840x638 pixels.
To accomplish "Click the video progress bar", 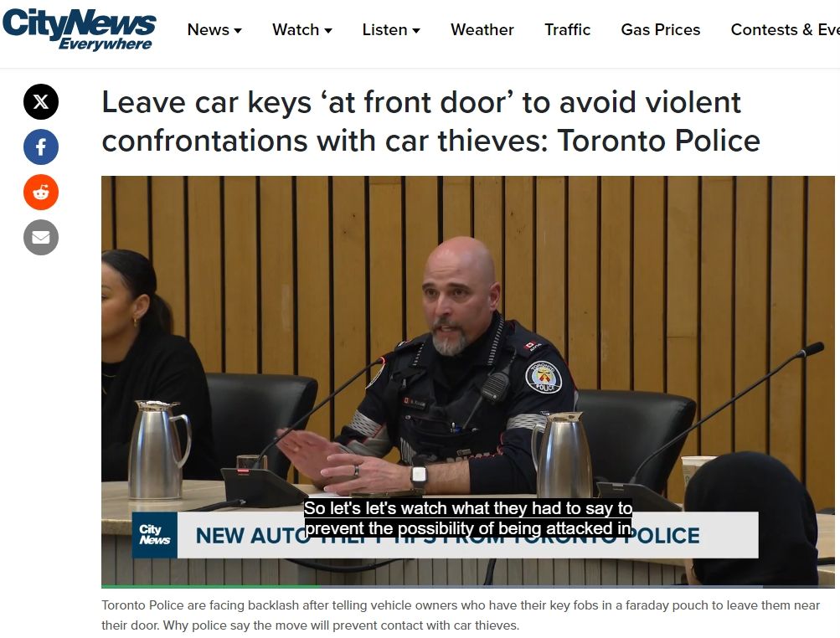I will [467, 587].
